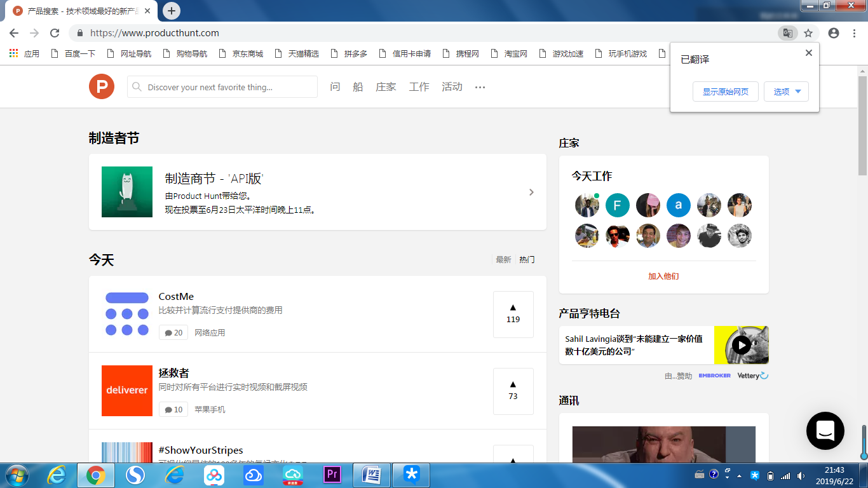The image size is (868, 488).
Task: Open the 天猫精选 bookmark
Action: (297, 54)
